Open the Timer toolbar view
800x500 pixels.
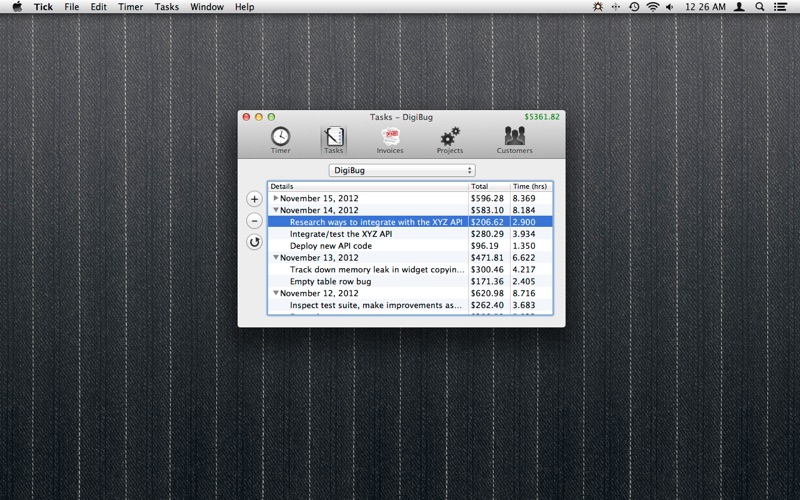click(280, 140)
